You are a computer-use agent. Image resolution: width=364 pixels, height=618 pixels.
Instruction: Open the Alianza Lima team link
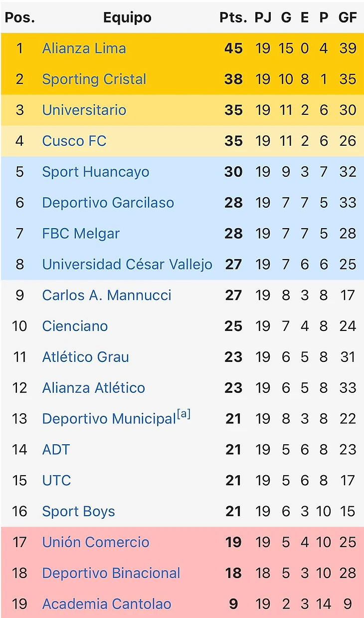(x=84, y=48)
